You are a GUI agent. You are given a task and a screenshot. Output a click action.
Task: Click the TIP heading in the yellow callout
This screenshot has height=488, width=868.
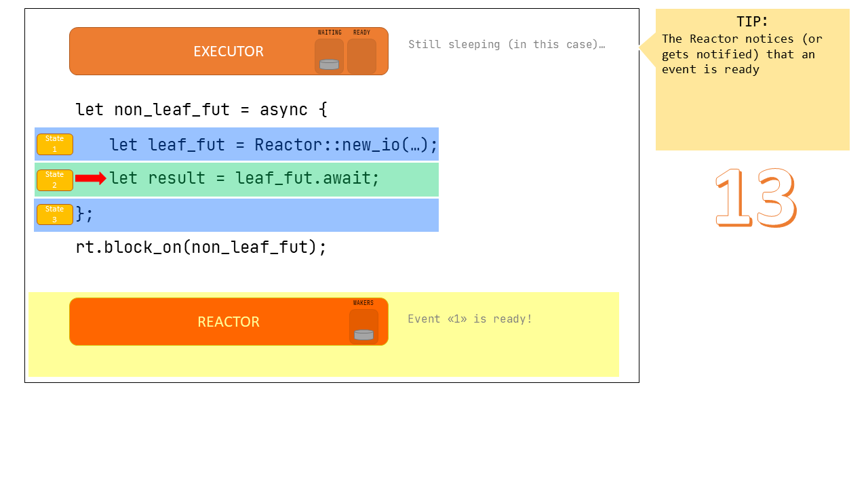tap(752, 21)
